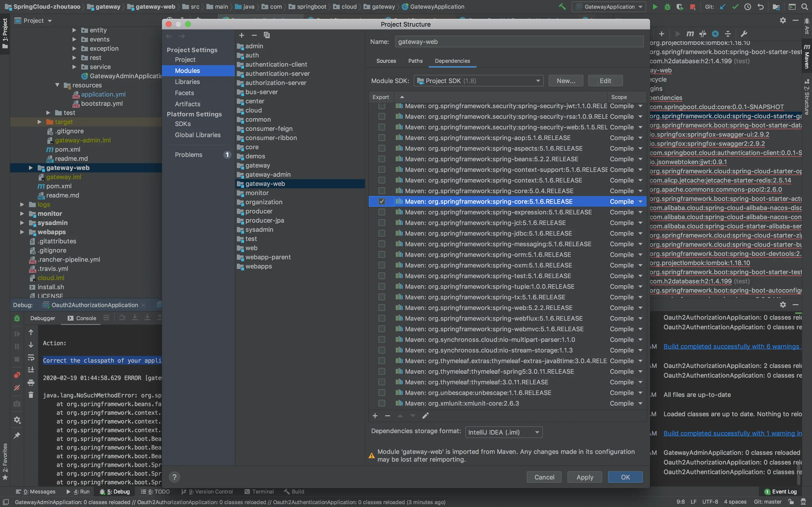The width and height of the screenshot is (812, 507).
Task: Enable export for spring-aop:5.1.6.RELEASE
Action: click(382, 138)
